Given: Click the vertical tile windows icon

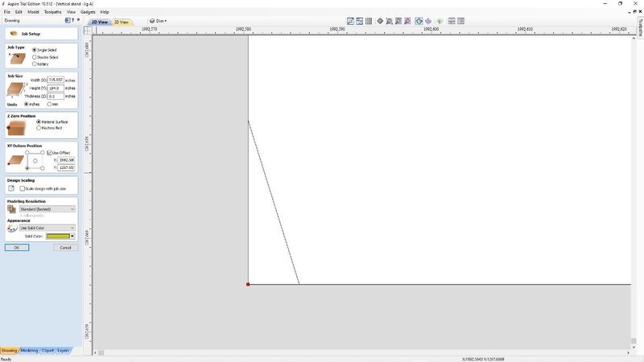Looking at the screenshot, I should tap(460, 21).
